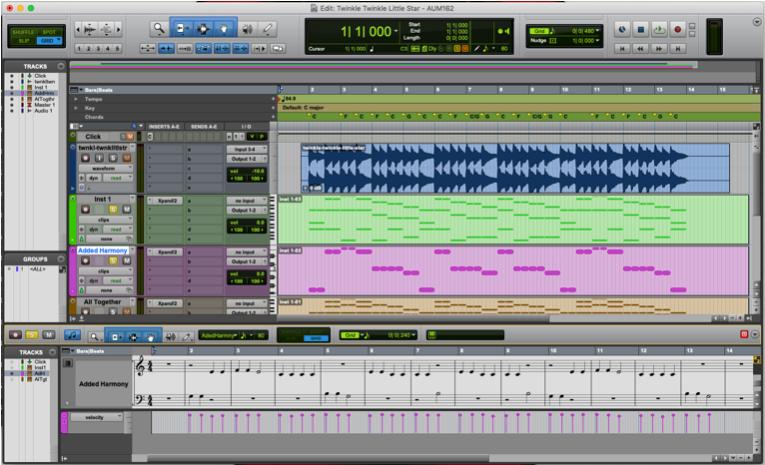Enable Slip edit mode
Image resolution: width=765 pixels, height=465 pixels.
pos(23,40)
